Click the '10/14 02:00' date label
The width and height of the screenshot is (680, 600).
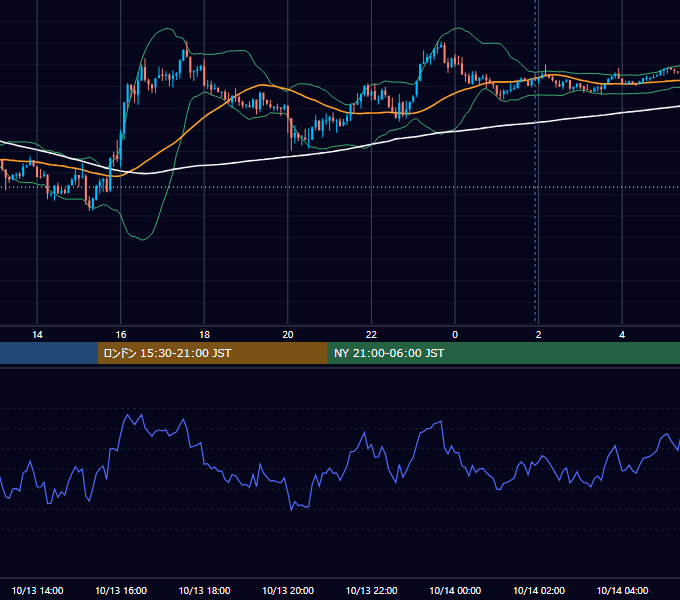click(539, 590)
